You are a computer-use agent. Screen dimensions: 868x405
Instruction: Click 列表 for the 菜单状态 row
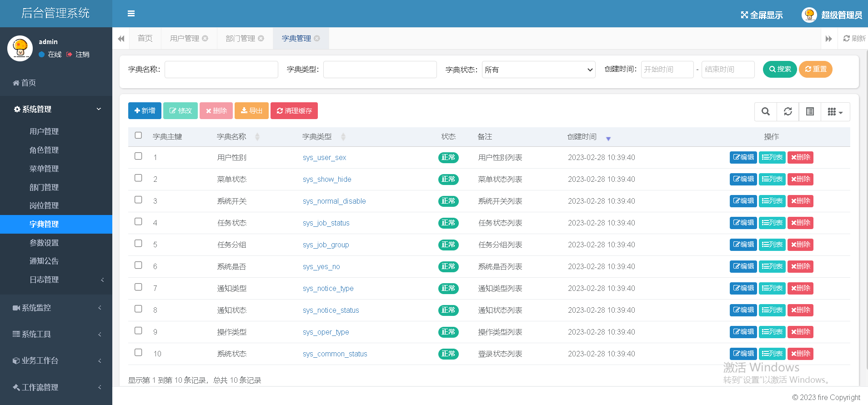click(x=772, y=179)
